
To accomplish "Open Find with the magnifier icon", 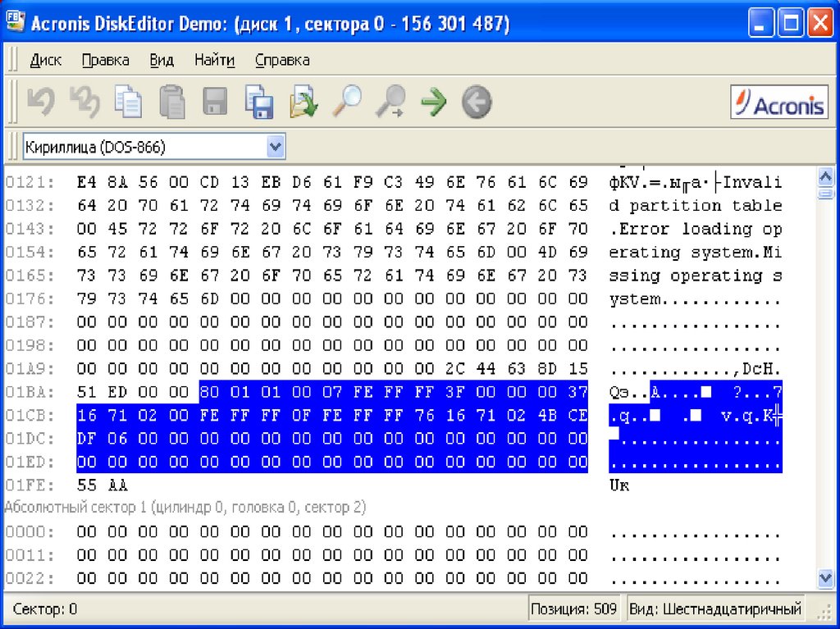I will pyautogui.click(x=347, y=101).
